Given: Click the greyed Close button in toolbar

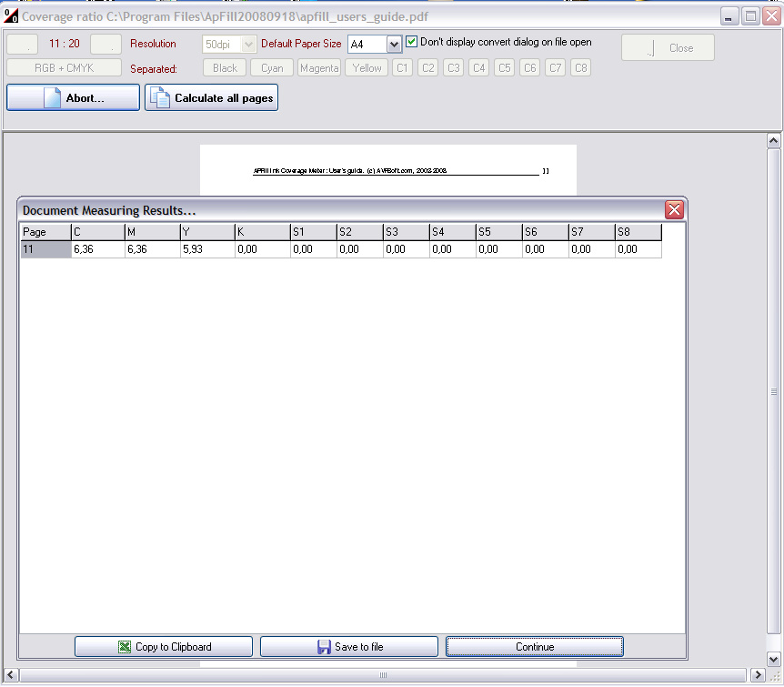Looking at the screenshot, I should click(668, 48).
